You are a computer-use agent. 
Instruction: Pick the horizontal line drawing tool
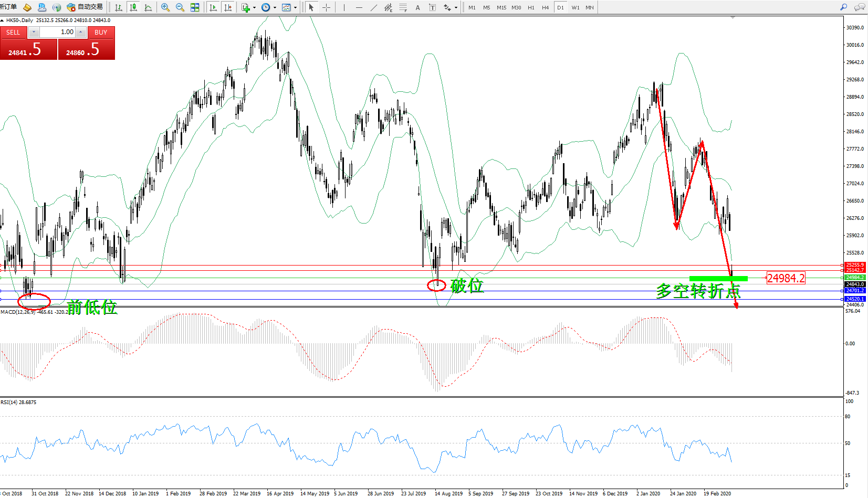tap(359, 7)
